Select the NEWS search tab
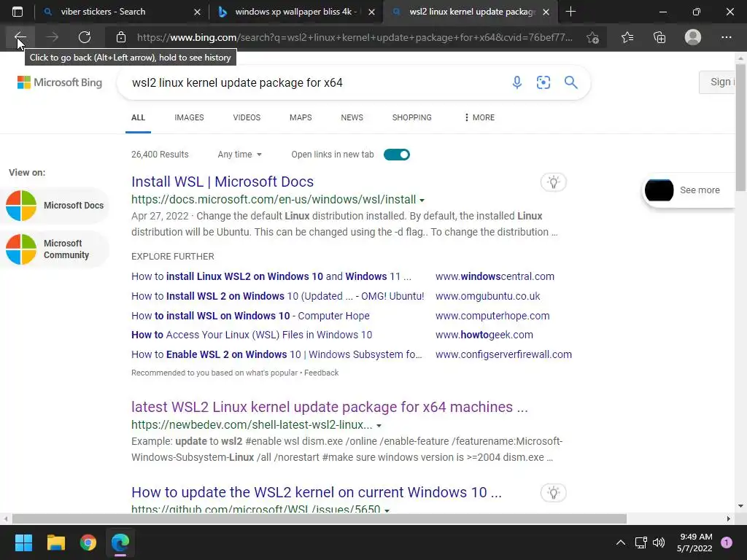 point(352,117)
